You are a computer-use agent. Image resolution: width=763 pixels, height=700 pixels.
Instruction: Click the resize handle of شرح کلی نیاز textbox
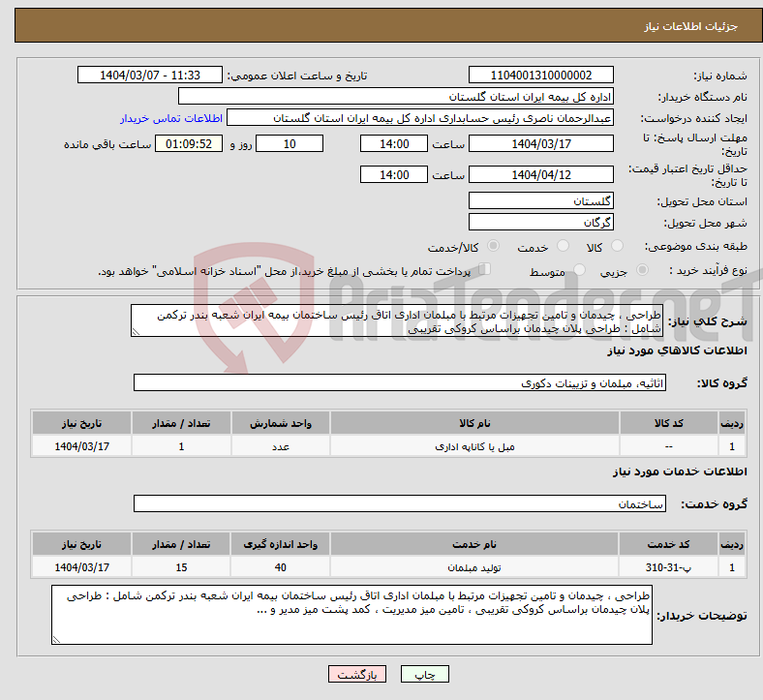[x=136, y=332]
